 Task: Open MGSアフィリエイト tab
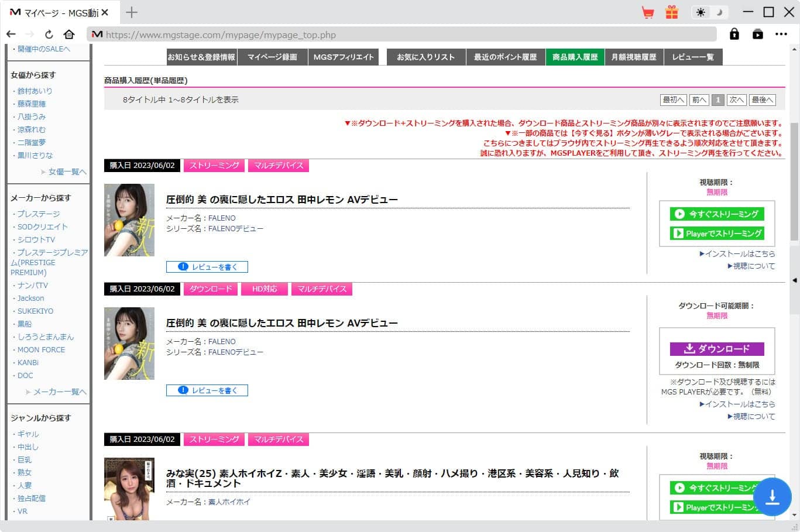coord(344,57)
